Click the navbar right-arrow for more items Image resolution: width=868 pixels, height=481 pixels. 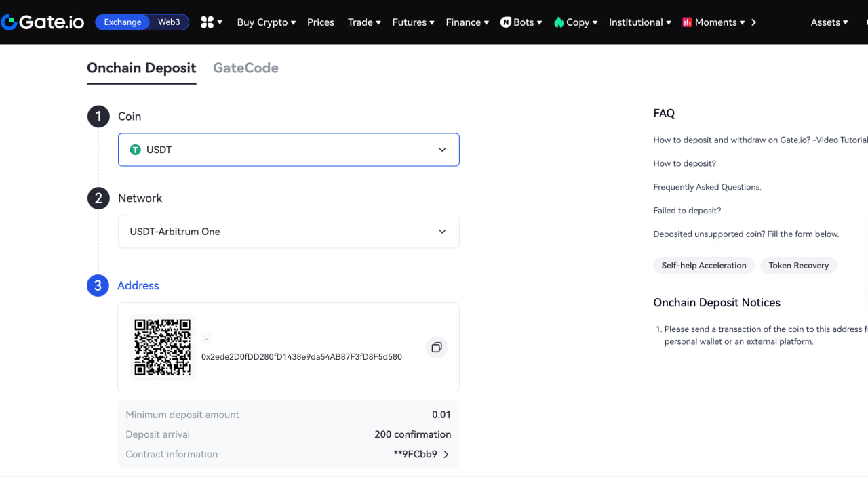753,22
